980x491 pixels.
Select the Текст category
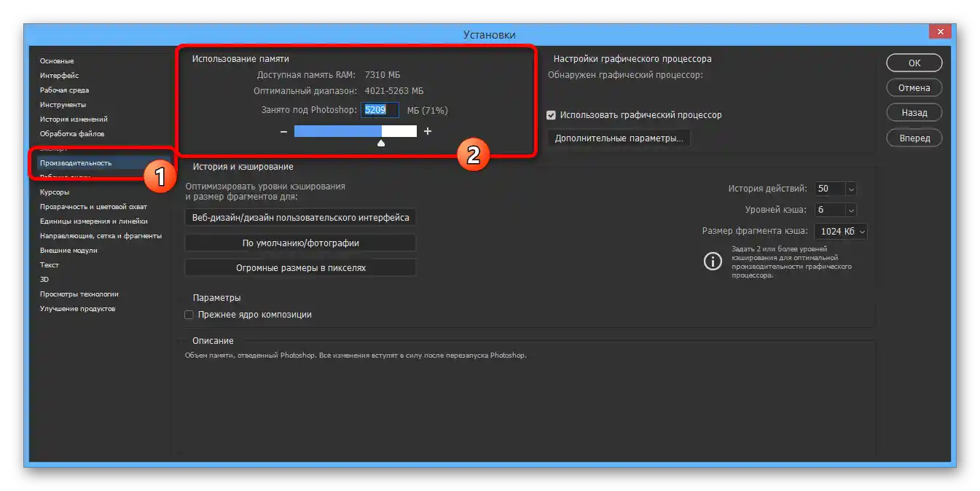tap(50, 265)
